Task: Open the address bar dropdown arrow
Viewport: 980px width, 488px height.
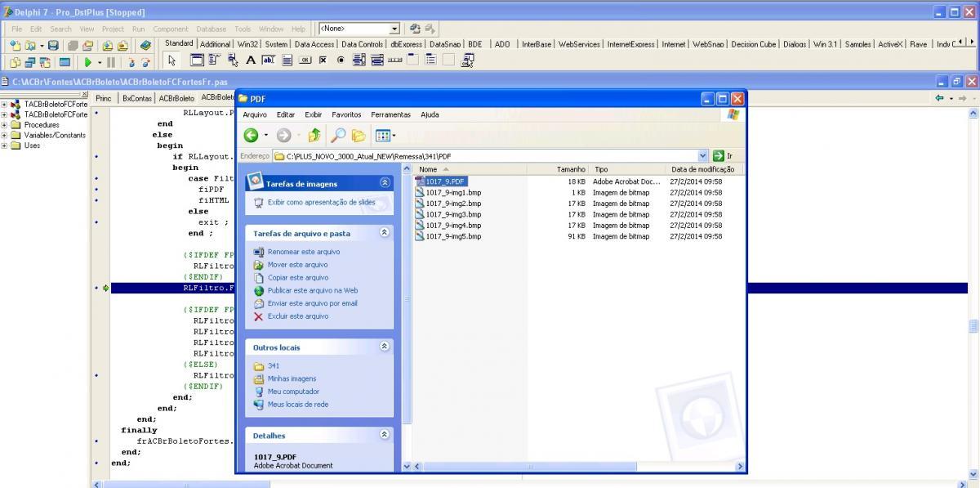Action: (703, 155)
